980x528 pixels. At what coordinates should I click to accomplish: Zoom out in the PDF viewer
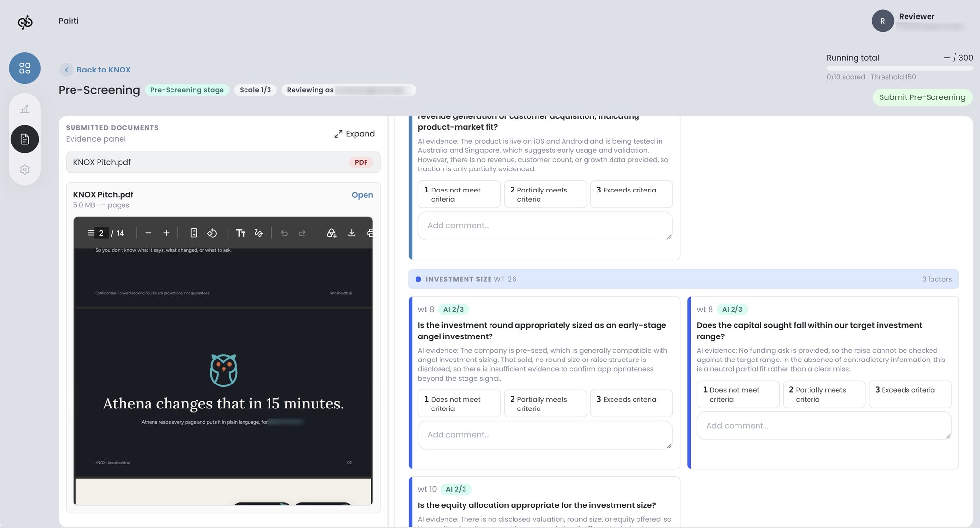click(148, 233)
